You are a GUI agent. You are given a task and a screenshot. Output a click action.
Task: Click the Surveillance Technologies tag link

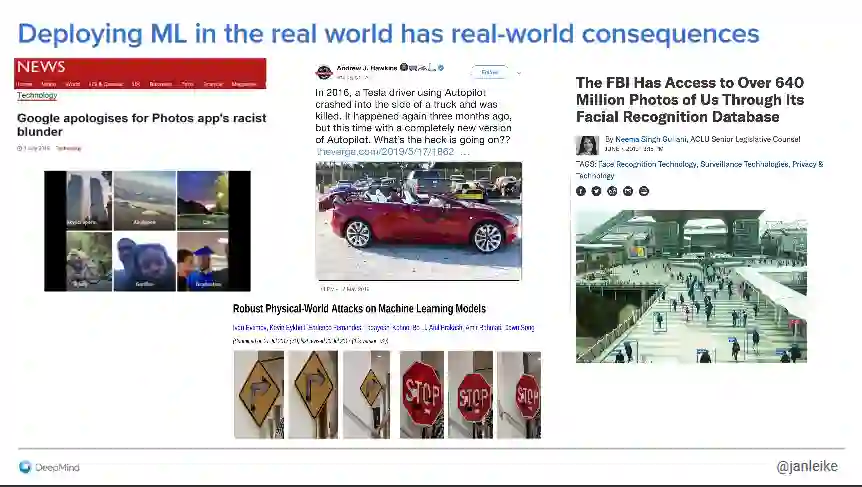click(744, 164)
